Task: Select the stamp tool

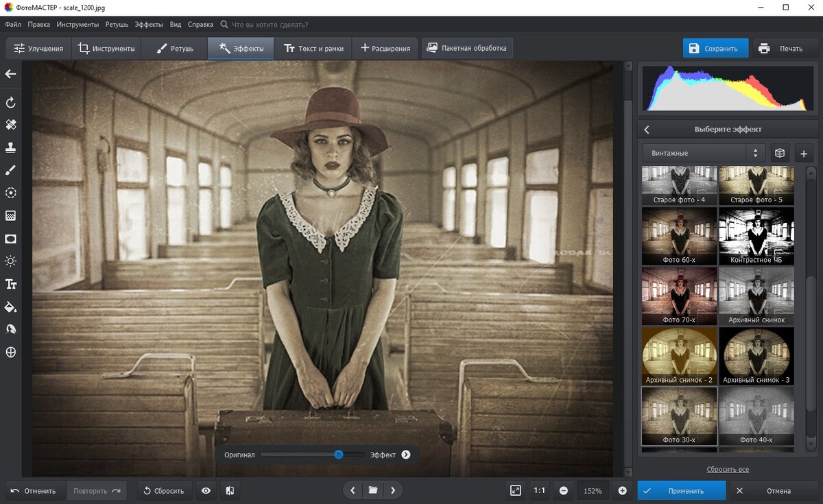Action: click(10, 147)
